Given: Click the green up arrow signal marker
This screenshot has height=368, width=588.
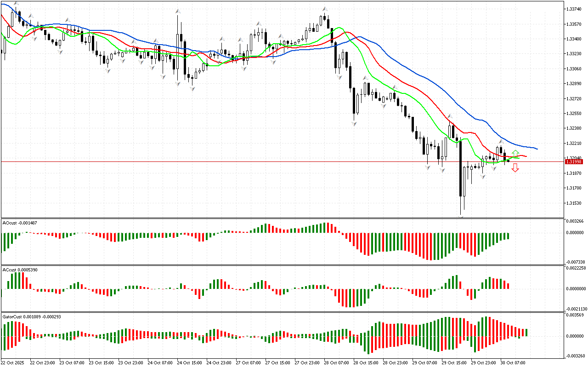Looking at the screenshot, I should point(515,153).
